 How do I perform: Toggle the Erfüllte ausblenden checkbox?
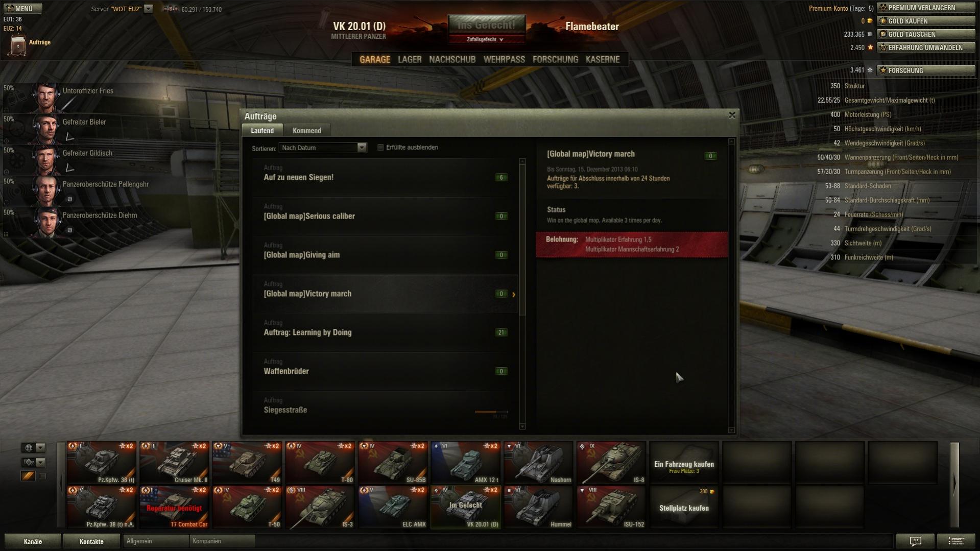click(380, 148)
